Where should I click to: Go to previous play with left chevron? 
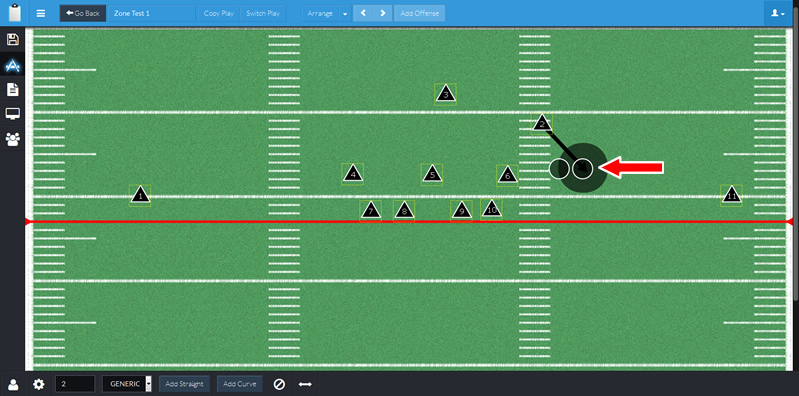point(363,13)
